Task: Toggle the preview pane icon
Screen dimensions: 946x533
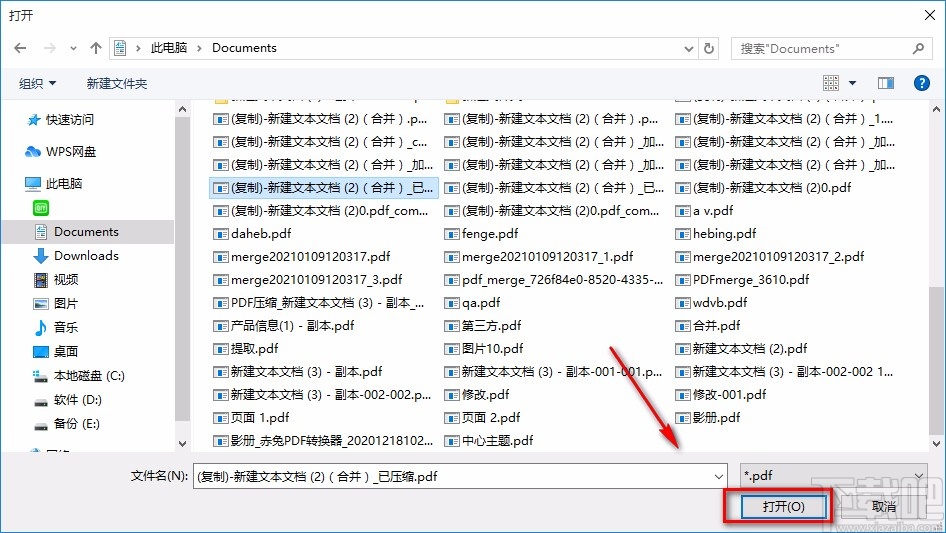Action: [886, 83]
